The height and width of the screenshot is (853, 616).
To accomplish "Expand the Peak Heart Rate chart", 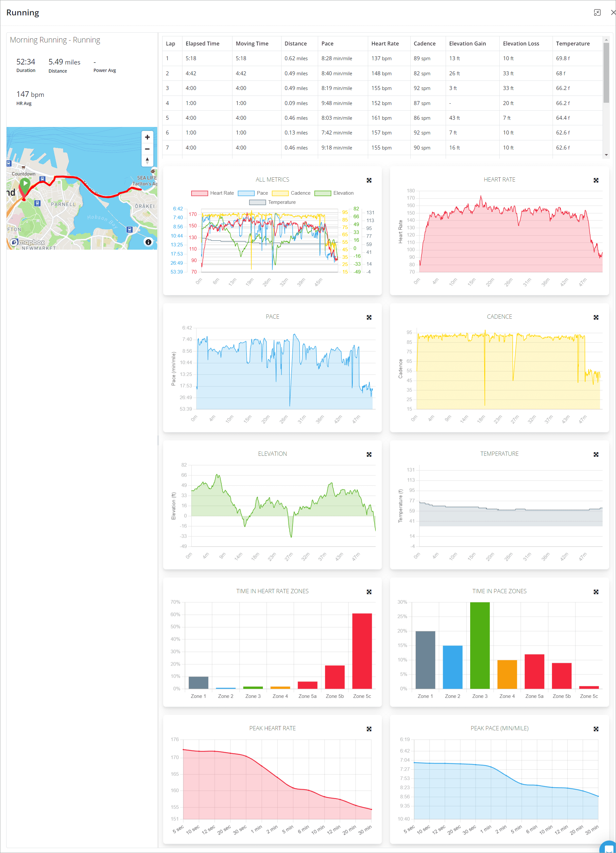I will click(x=369, y=729).
